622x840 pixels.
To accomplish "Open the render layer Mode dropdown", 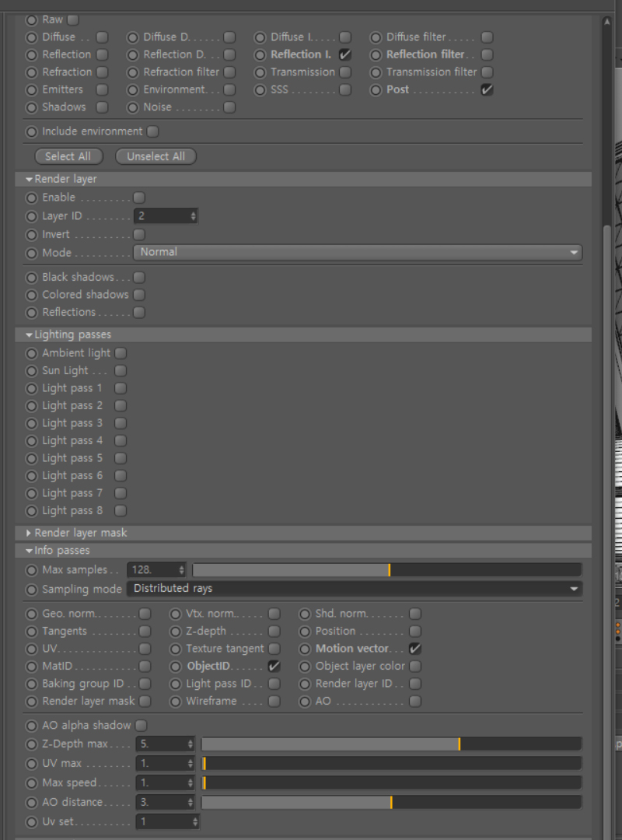I will pyautogui.click(x=358, y=253).
